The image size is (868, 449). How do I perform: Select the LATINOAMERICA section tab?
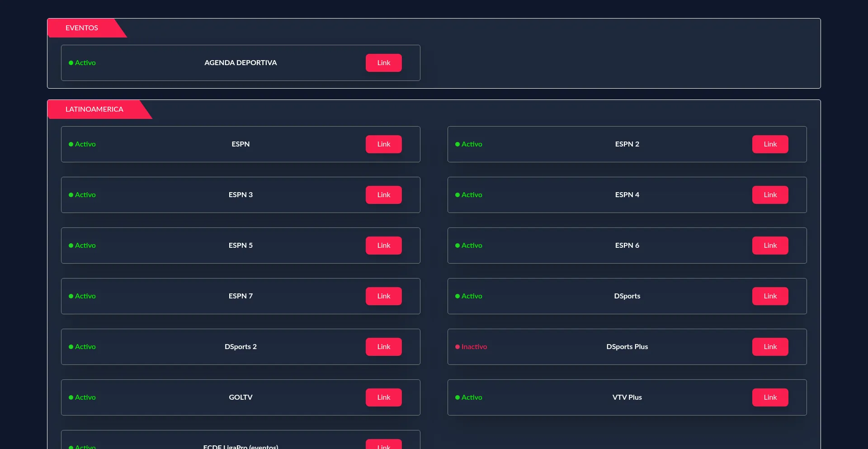click(94, 109)
